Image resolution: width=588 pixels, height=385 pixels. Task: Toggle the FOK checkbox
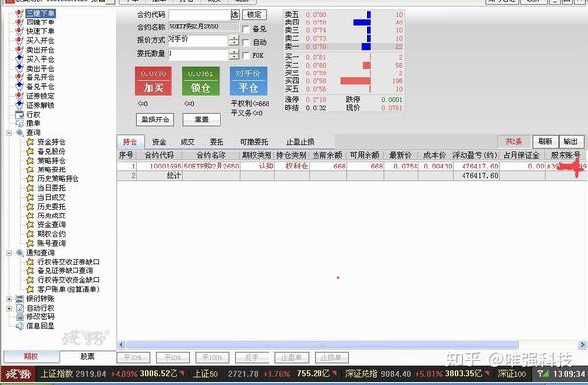[246, 56]
